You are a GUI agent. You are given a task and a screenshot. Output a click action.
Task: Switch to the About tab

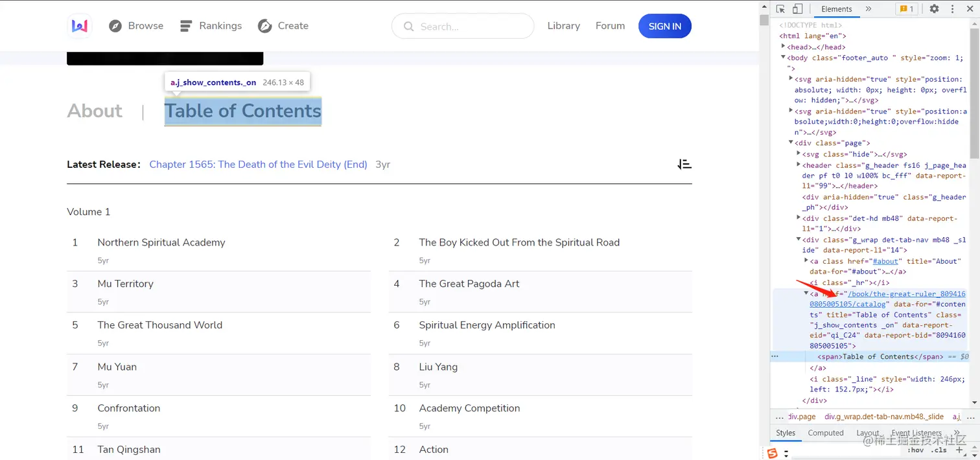pyautogui.click(x=95, y=111)
